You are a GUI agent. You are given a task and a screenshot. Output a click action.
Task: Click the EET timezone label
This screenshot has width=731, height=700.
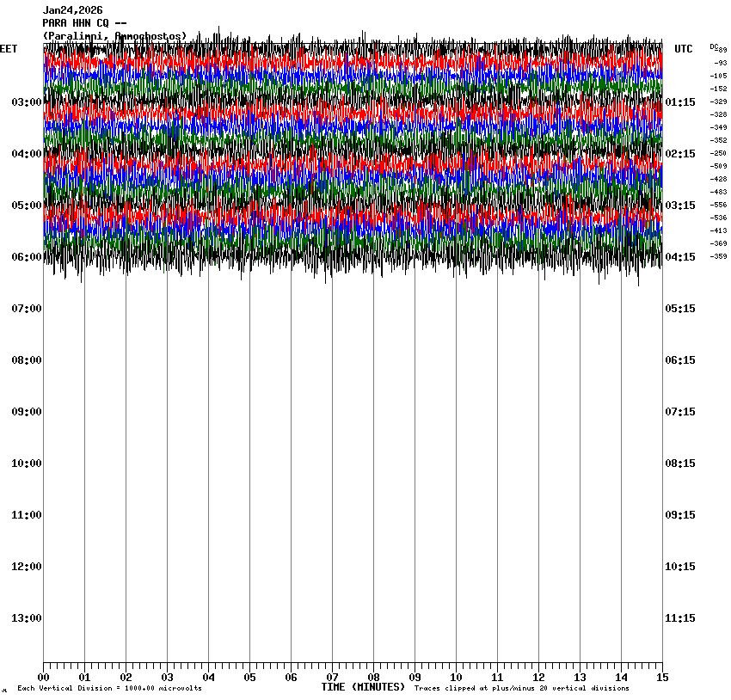tap(9, 49)
